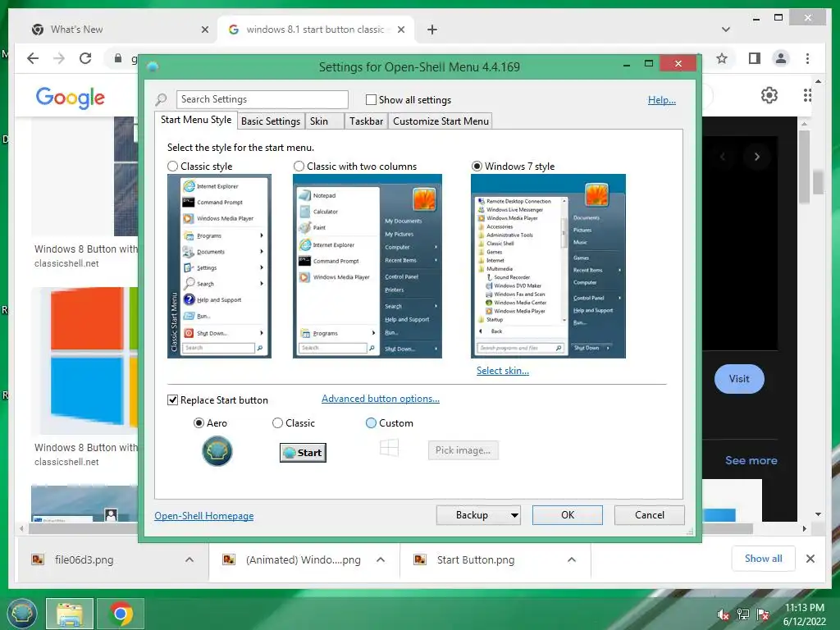
Task: Switch to Start Menu Style tab
Action: tap(196, 120)
